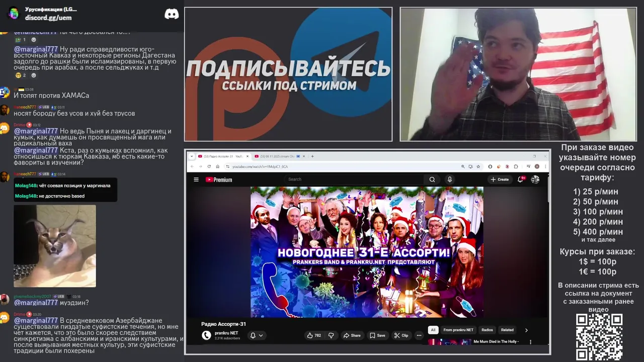The image size is (644, 362).
Task: Open the YouTube account avatar menu
Action: click(x=535, y=179)
